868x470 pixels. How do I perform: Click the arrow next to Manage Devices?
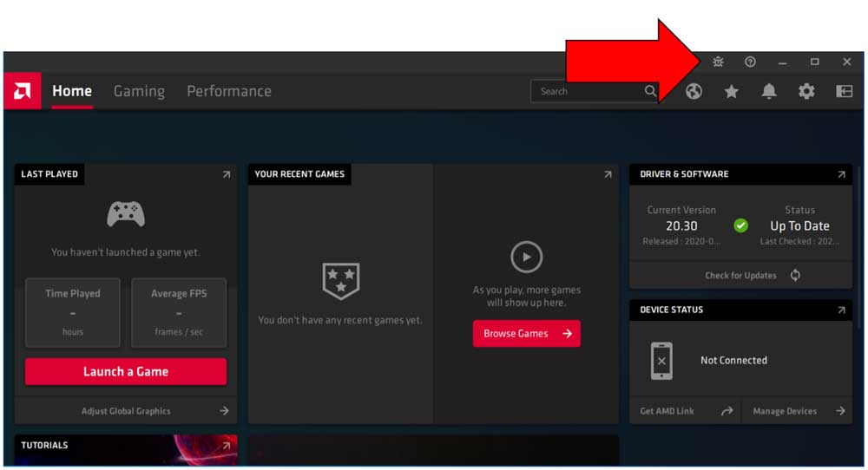coord(840,411)
